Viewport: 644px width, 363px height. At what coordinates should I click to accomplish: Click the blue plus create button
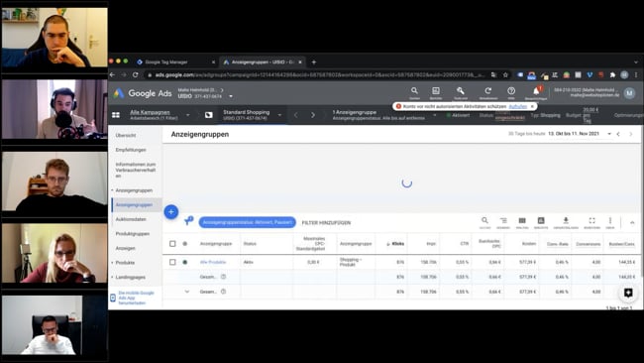coord(171,212)
